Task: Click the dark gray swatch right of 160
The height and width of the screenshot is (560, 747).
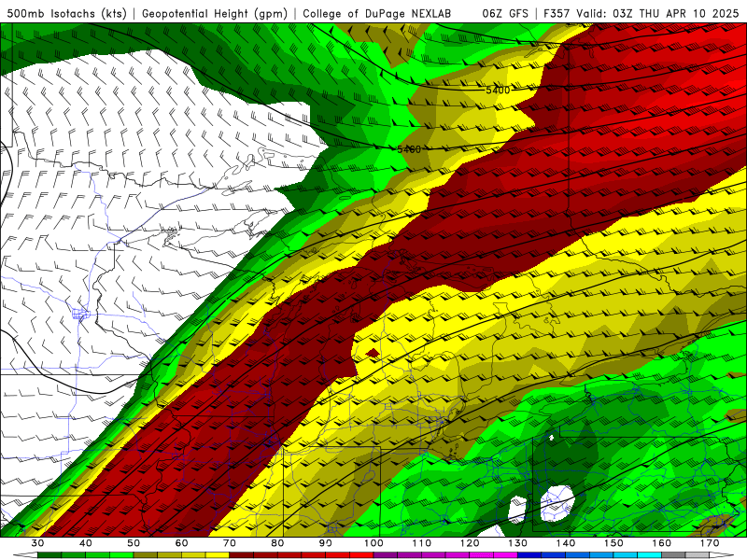Action: (673, 555)
